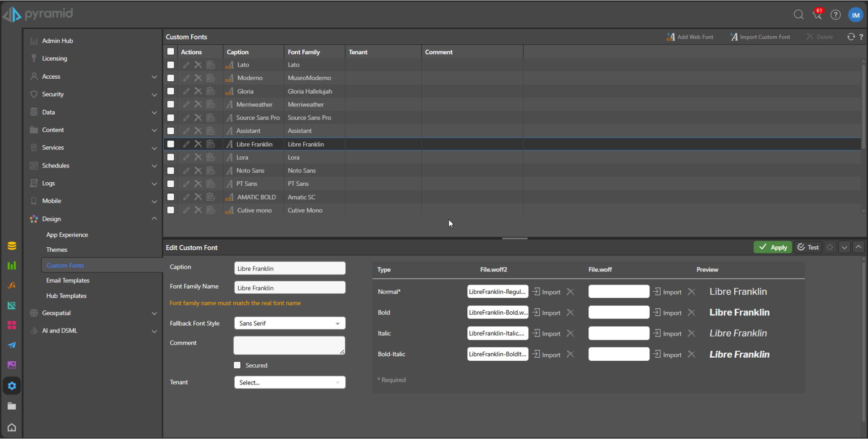
Task: Open the pink tiles icon in left rail
Action: [x=12, y=325]
